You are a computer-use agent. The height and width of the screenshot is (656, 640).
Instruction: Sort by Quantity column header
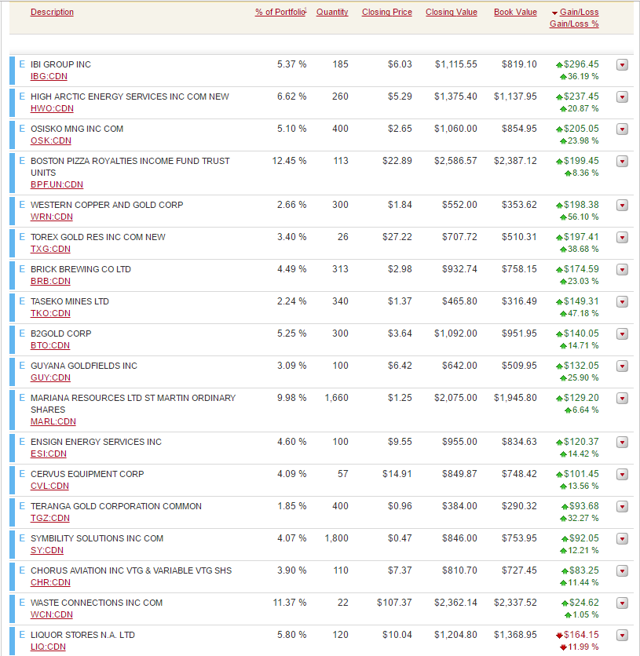pos(332,12)
